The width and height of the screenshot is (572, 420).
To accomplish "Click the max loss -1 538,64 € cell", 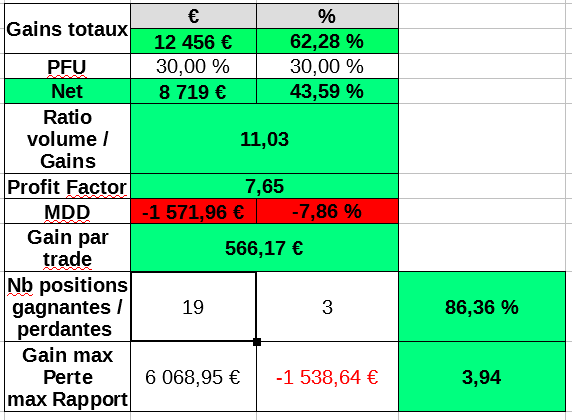I will tap(327, 377).
